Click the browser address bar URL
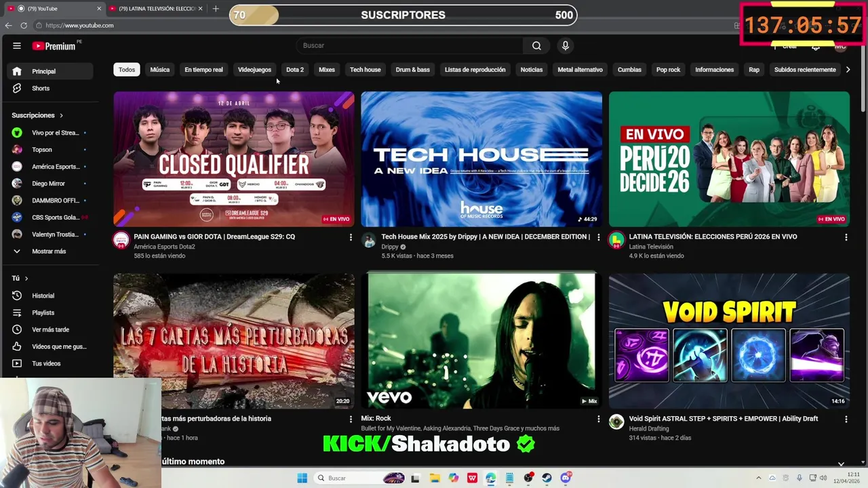868x488 pixels. [x=79, y=25]
